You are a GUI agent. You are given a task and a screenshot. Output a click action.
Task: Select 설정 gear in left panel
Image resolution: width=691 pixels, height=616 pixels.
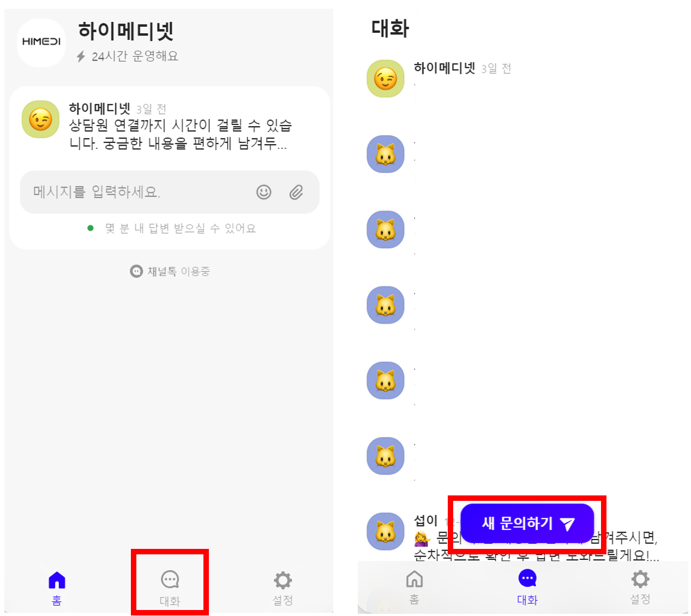[x=283, y=588]
